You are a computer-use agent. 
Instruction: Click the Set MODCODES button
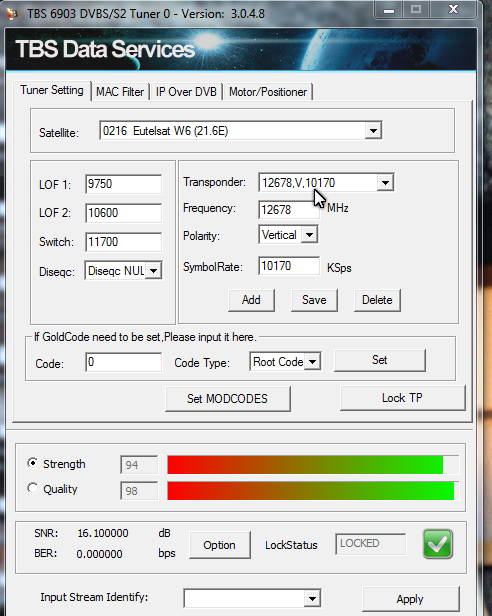(x=228, y=399)
